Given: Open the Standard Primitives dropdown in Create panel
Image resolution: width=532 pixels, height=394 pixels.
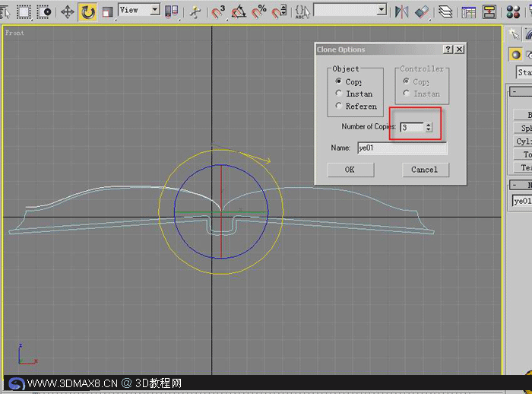Looking at the screenshot, I should pyautogui.click(x=524, y=72).
